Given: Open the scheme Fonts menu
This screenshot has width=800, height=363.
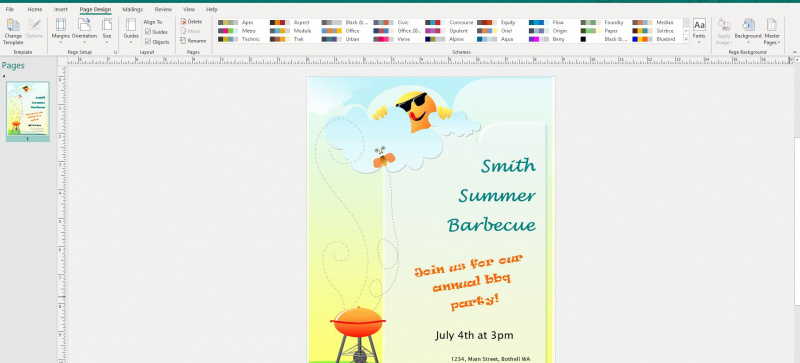Looking at the screenshot, I should click(699, 31).
